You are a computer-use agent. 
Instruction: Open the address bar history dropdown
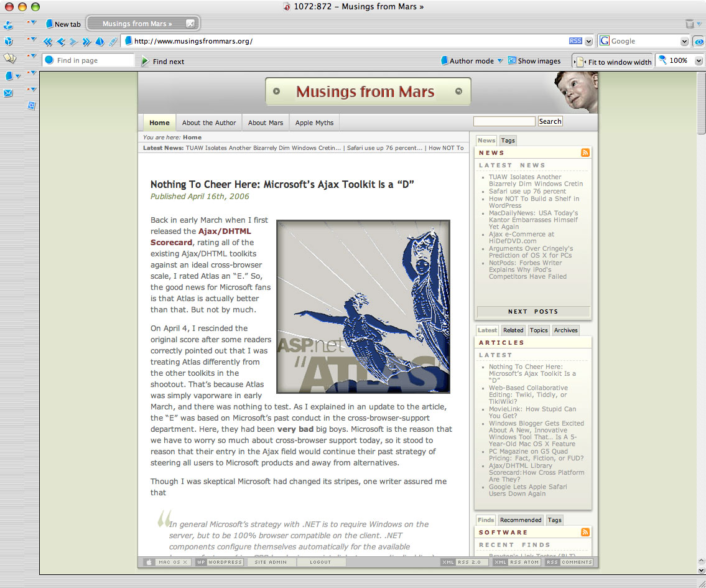588,42
